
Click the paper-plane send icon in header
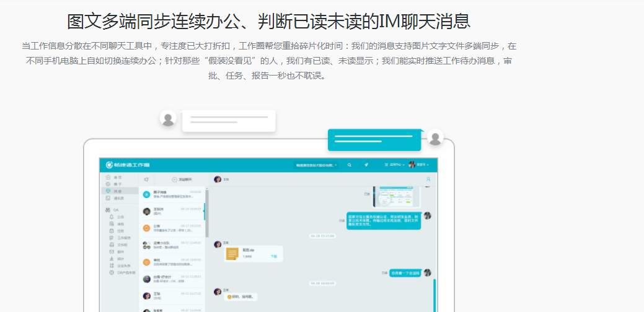(x=366, y=165)
